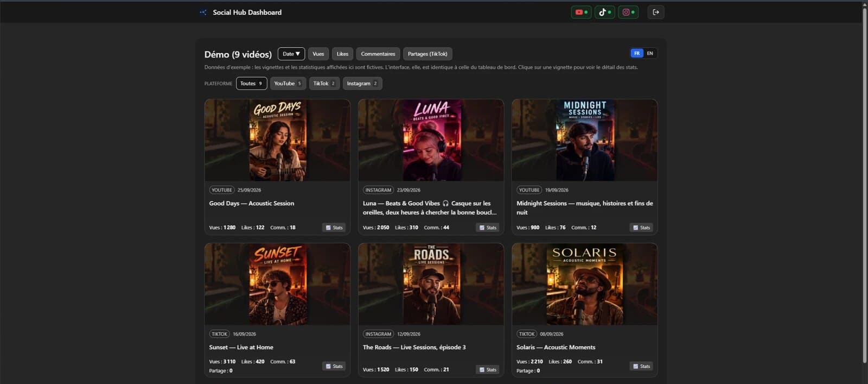Click the Social Hub Dashboard logo icon
This screenshot has width=868, height=384.
(203, 12)
